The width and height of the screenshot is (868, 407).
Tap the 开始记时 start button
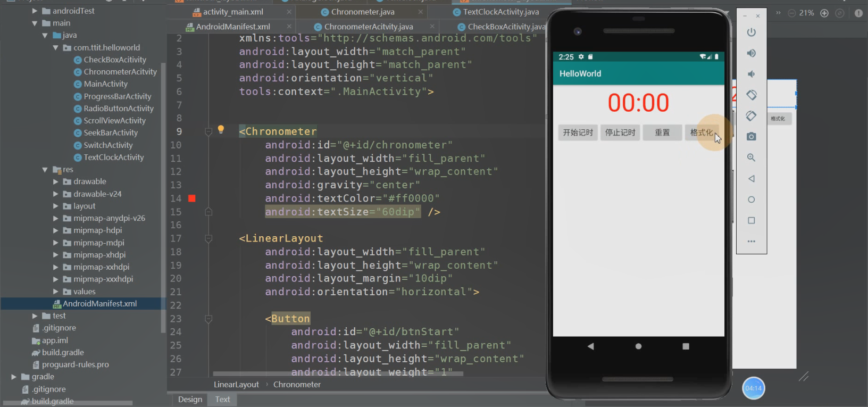(578, 132)
